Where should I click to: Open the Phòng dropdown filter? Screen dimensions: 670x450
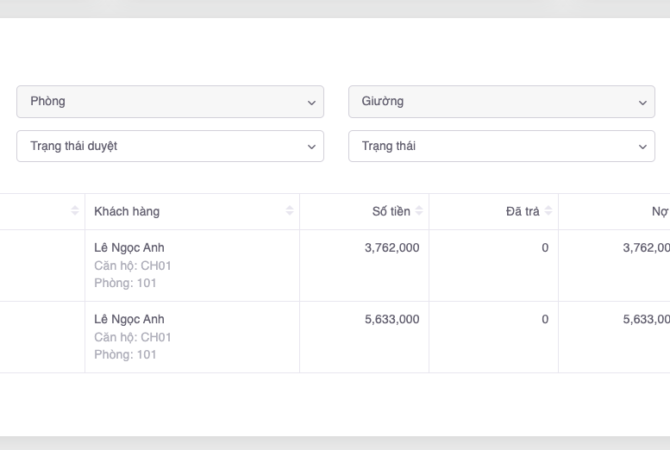(170, 101)
